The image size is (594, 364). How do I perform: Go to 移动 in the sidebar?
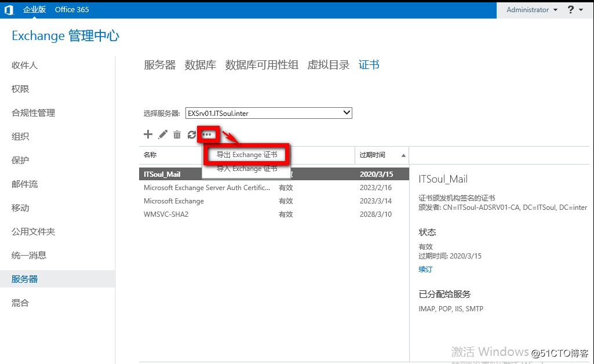20,208
